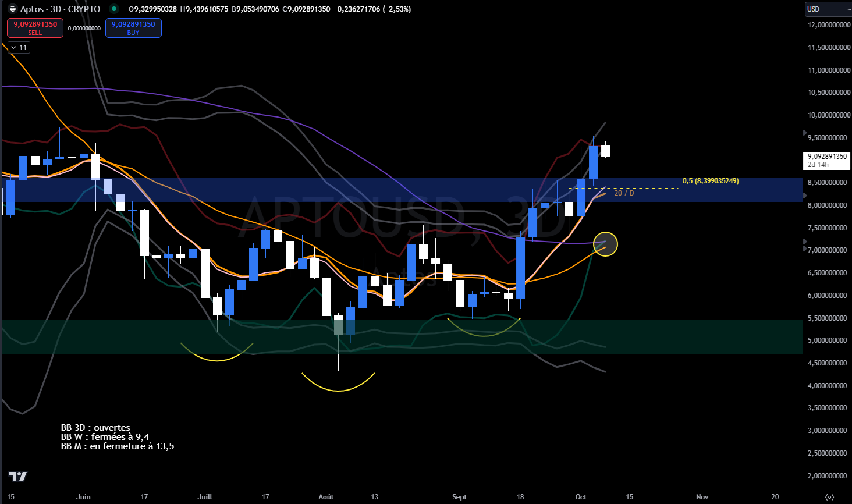Viewport: 852px width, 504px height.
Task: Open chart settings hexagon gear icon
Action: point(830,497)
